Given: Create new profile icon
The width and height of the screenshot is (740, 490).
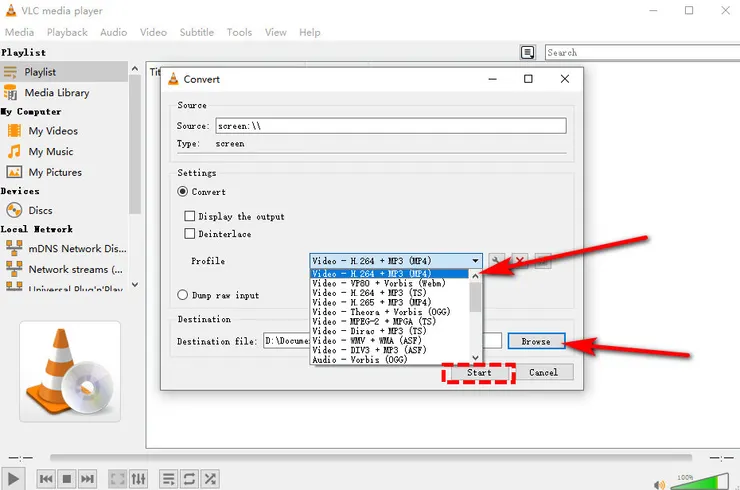Looking at the screenshot, I should pos(543,261).
